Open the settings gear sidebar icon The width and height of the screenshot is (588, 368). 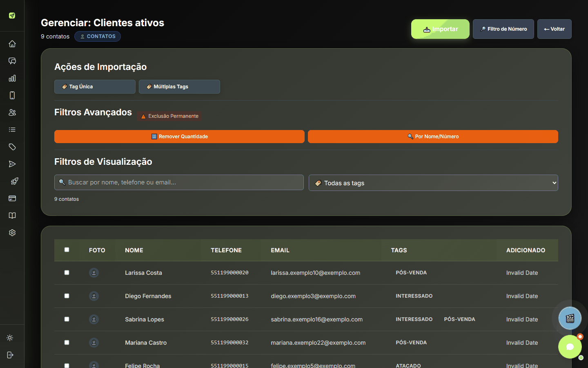12,233
